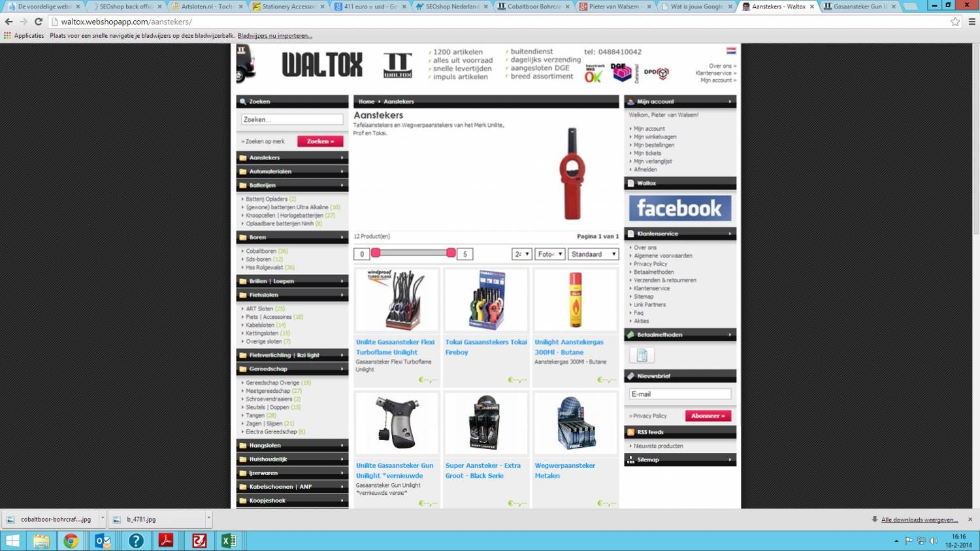The image size is (980, 551).
Task: Click the Cobaltboren subcategory
Action: point(261,251)
